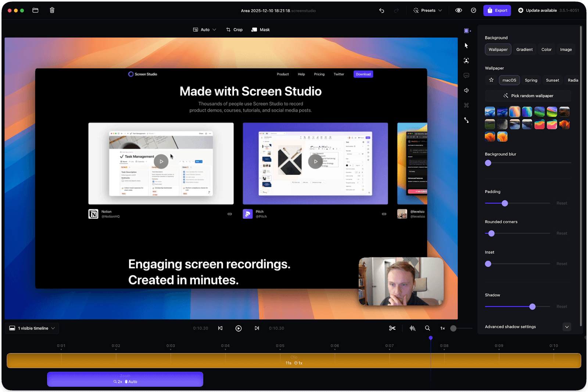Toggle the wallpaper favorites star

[491, 80]
